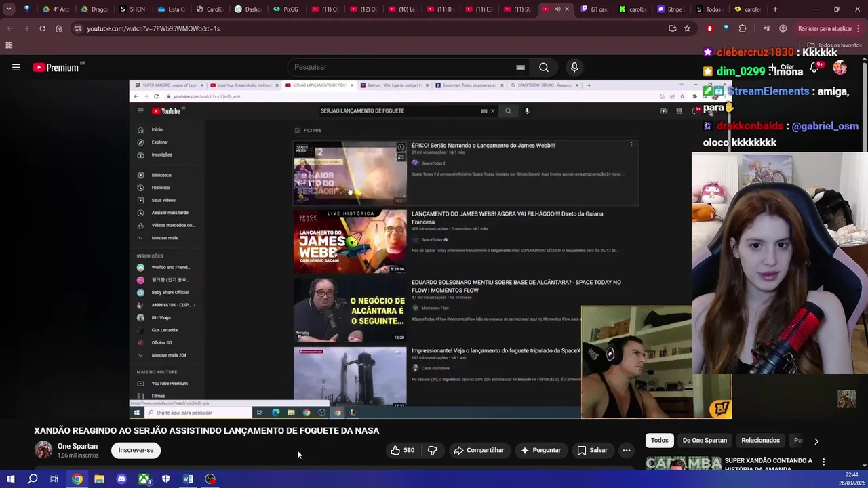This screenshot has width=868, height=488.
Task: Open the YouTube account avatar menu
Action: 840,67
